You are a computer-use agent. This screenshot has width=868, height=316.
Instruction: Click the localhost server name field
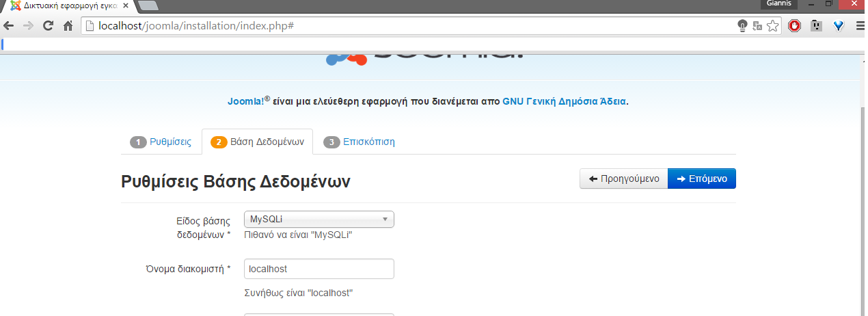click(x=319, y=269)
